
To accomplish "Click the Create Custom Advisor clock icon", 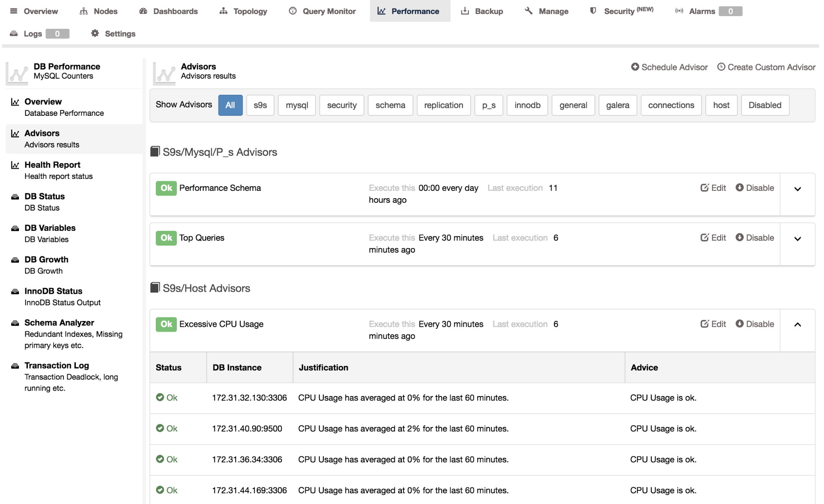I will click(x=721, y=67).
